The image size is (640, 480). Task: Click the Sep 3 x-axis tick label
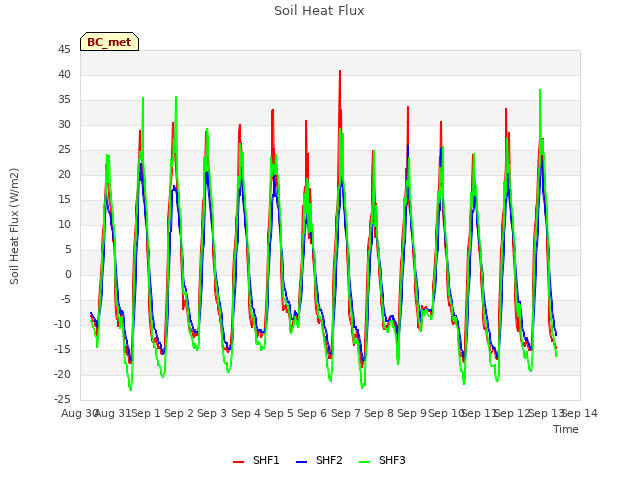[x=212, y=413]
